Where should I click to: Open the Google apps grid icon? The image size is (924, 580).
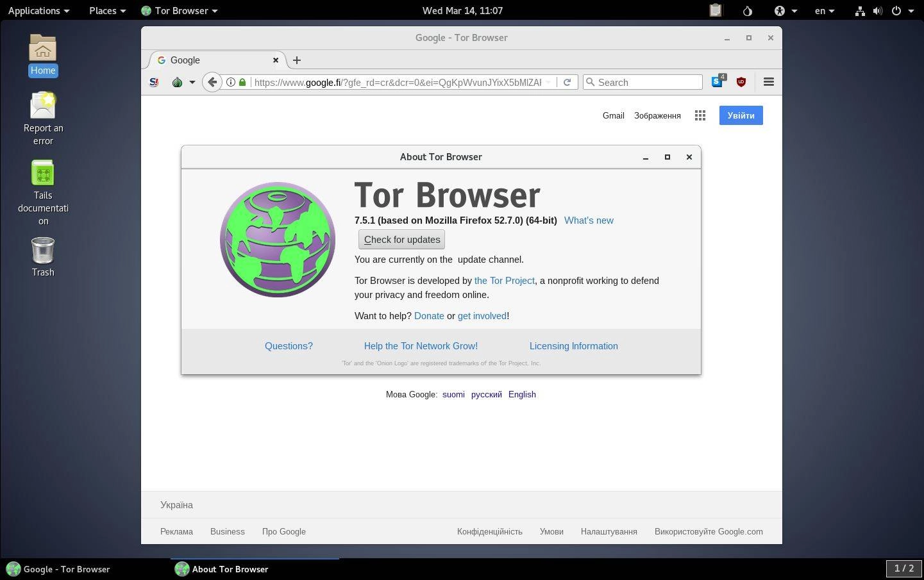tap(700, 115)
